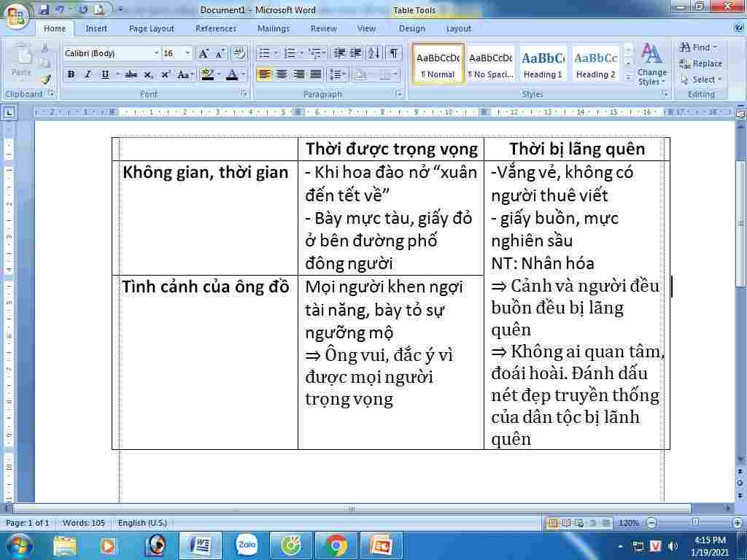Image resolution: width=747 pixels, height=560 pixels.
Task: Toggle Italic formatting
Action: click(88, 74)
